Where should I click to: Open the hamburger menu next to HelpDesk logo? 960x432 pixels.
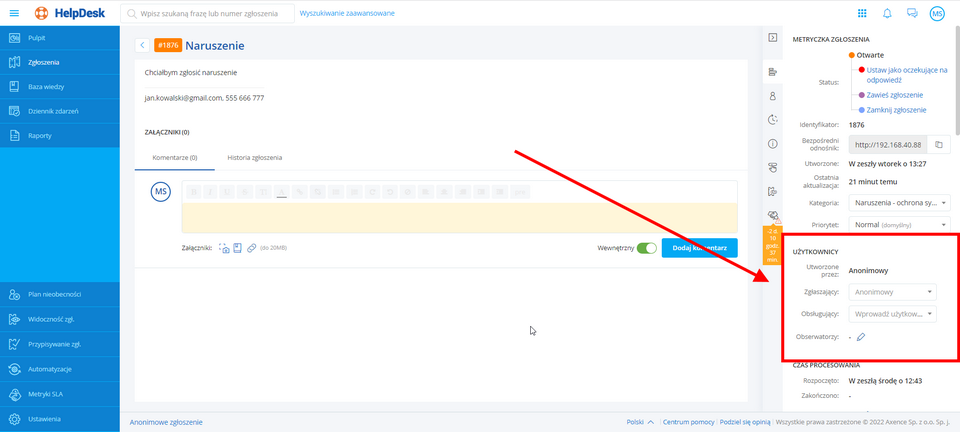tap(14, 13)
